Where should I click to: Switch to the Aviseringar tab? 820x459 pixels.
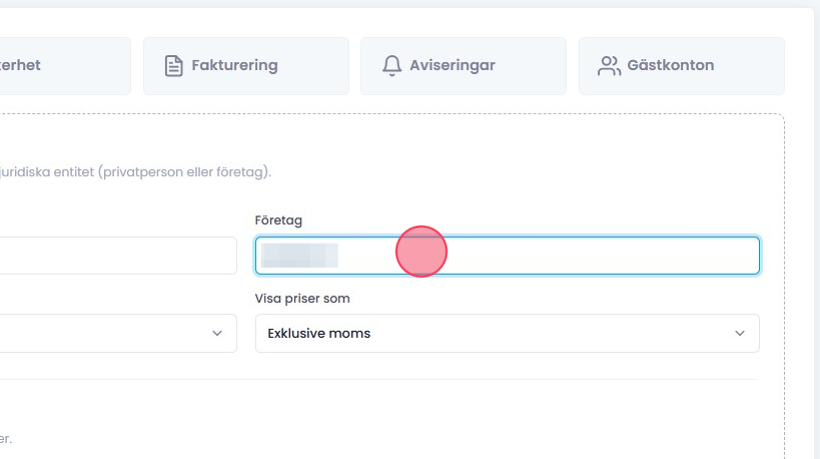coord(463,66)
